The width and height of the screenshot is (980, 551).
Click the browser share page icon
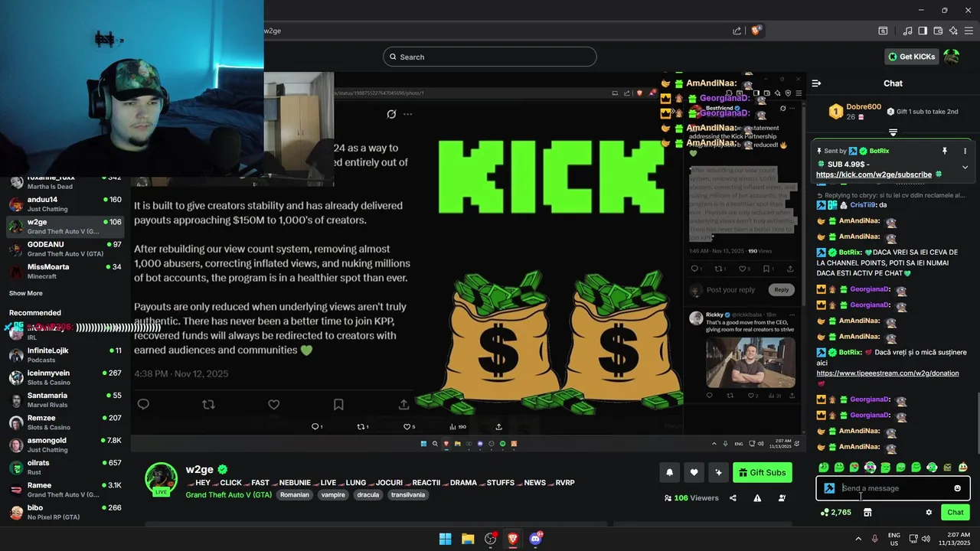[737, 31]
